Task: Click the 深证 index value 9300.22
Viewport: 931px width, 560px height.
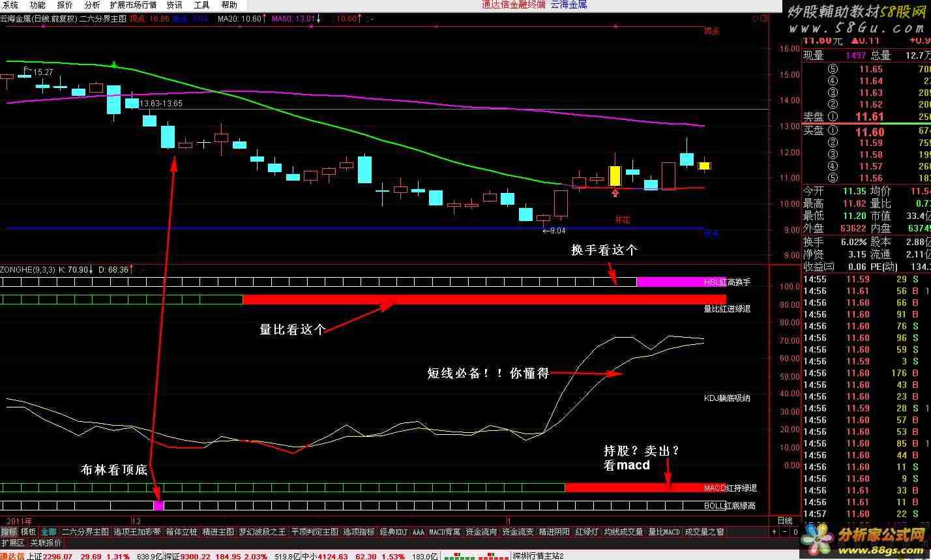Action: [x=196, y=555]
